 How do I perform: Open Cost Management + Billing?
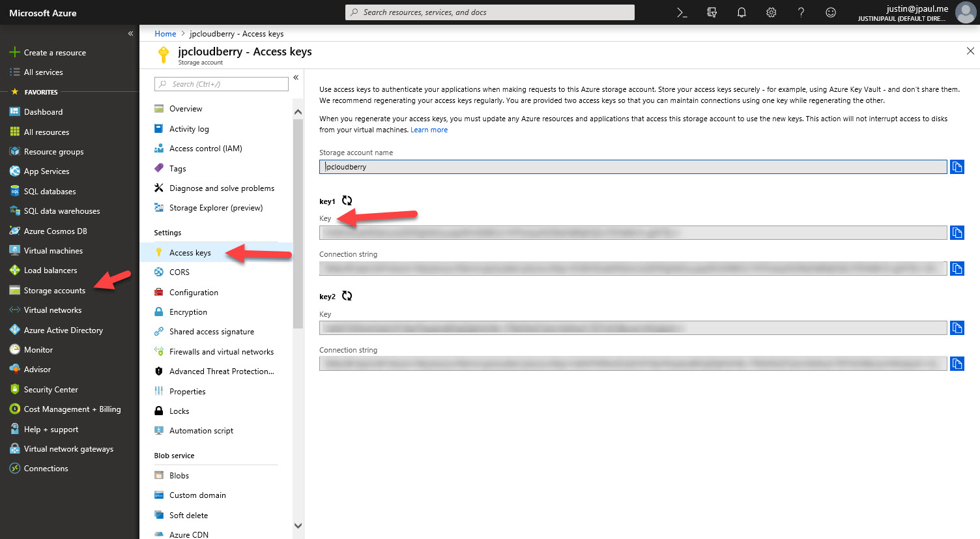pos(72,409)
